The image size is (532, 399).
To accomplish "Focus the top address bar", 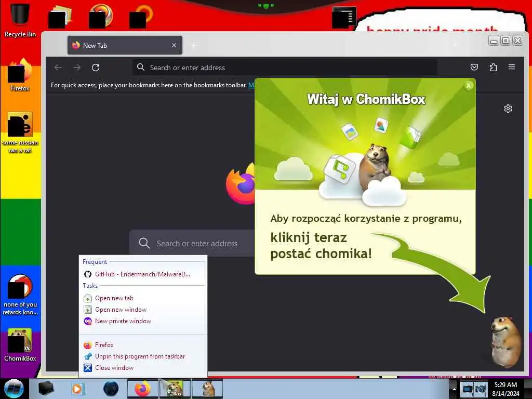I will (284, 68).
